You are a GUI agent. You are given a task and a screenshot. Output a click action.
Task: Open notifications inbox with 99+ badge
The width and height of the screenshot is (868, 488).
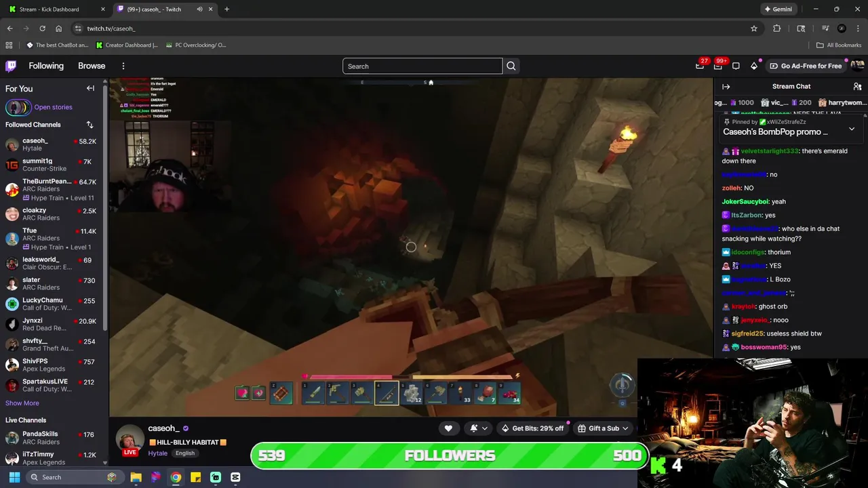(718, 66)
